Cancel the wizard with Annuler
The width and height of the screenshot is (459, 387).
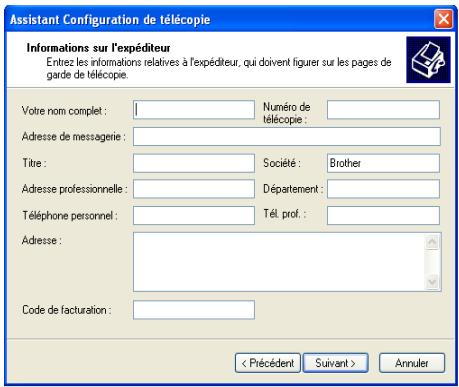pos(412,363)
